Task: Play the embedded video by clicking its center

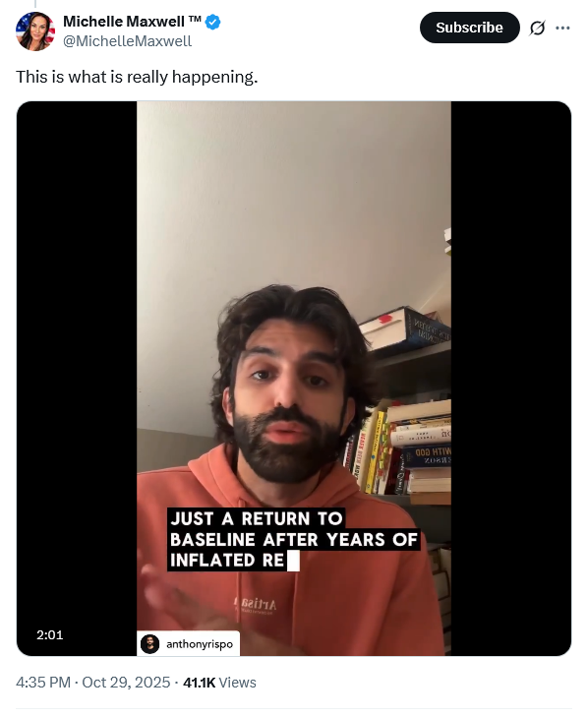Action: tap(294, 378)
